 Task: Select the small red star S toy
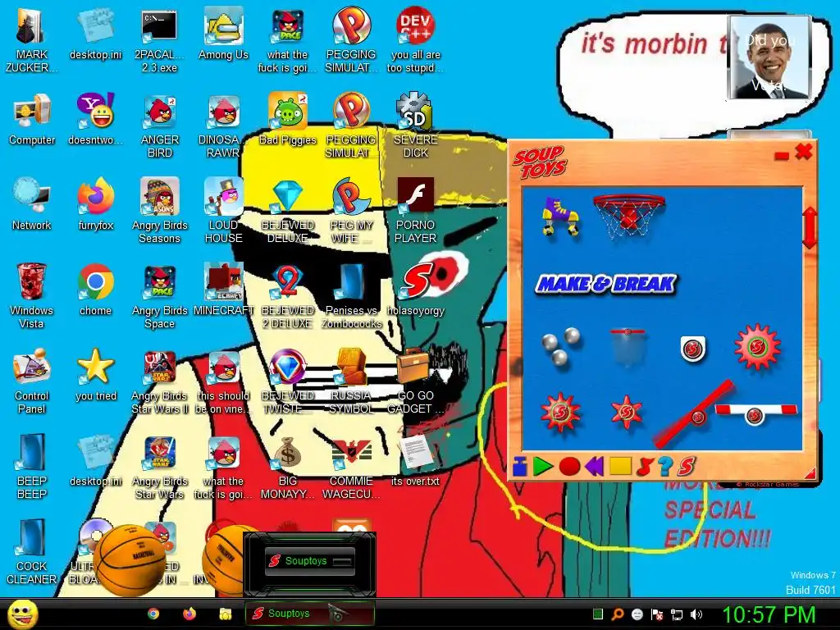[626, 412]
